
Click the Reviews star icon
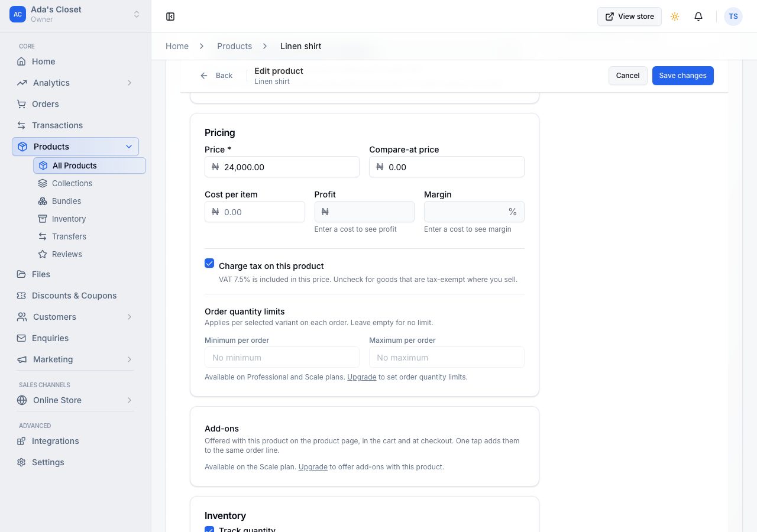point(43,254)
